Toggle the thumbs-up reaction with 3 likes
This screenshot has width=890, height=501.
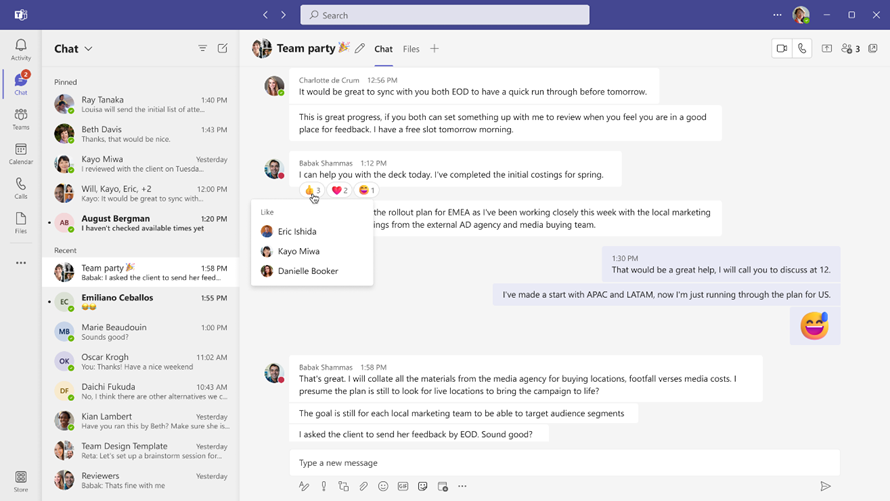coord(313,190)
